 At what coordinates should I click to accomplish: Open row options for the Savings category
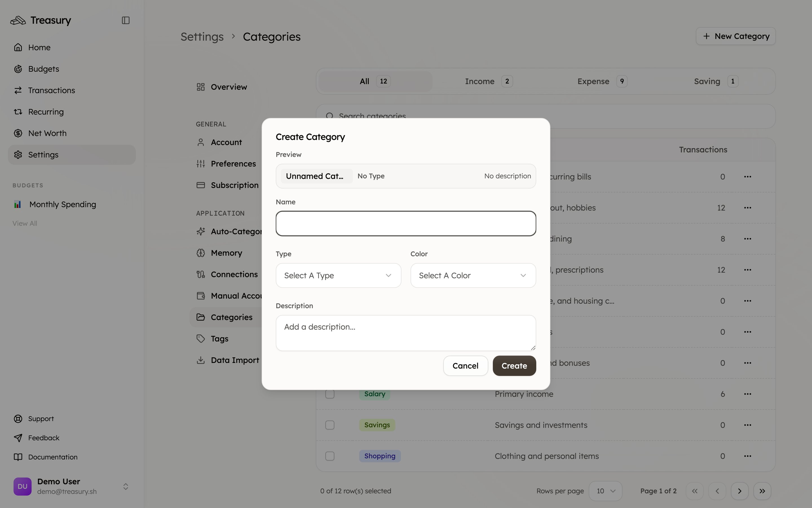[x=747, y=425]
